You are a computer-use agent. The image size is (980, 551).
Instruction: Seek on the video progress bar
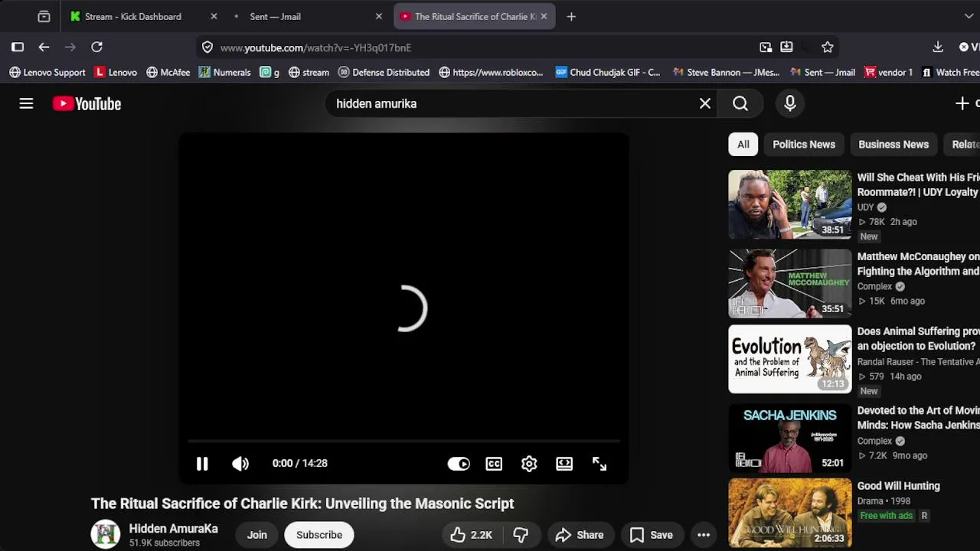[403, 442]
